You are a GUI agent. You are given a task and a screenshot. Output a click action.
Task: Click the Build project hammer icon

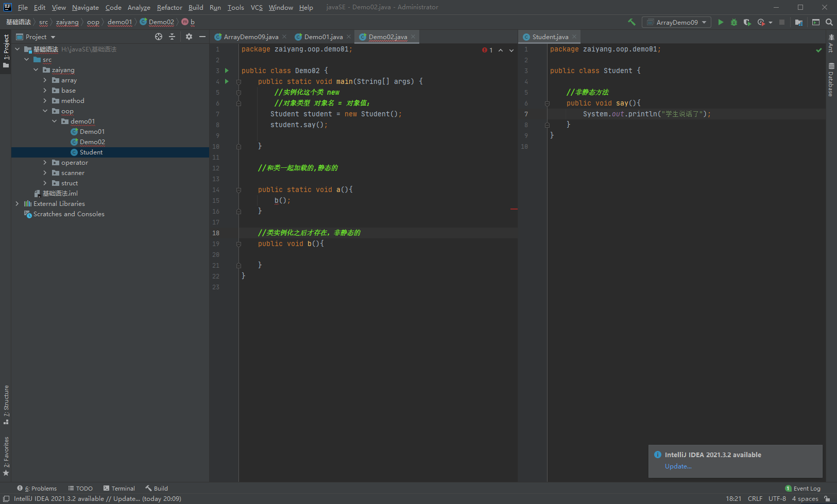coord(631,22)
